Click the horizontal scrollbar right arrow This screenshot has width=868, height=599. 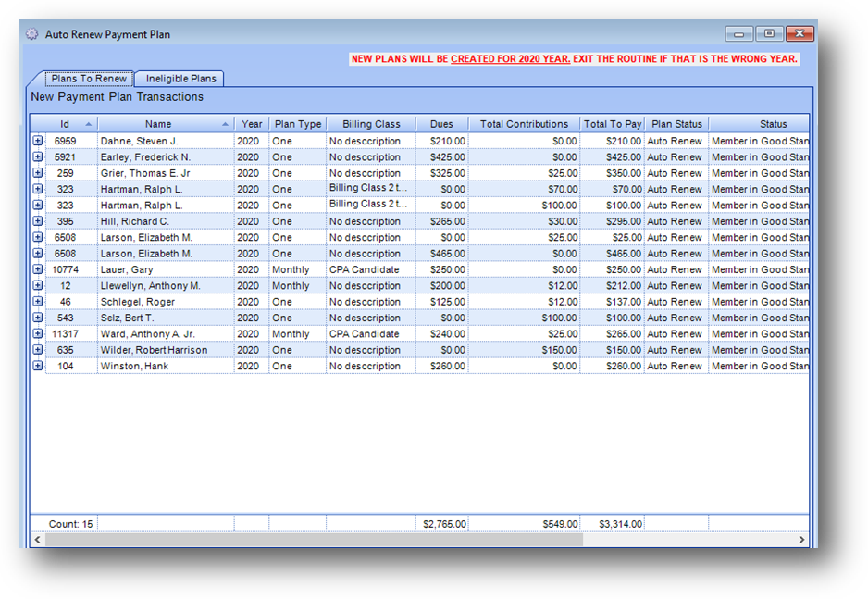coord(801,539)
